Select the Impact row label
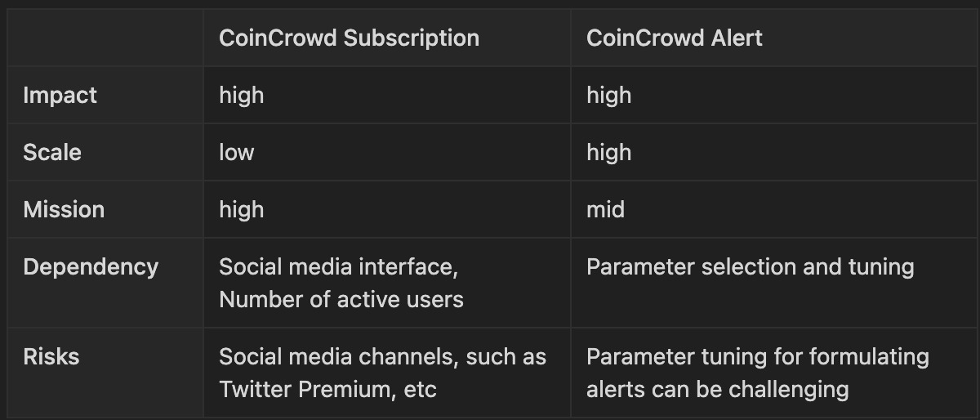The width and height of the screenshot is (980, 420). (x=60, y=96)
